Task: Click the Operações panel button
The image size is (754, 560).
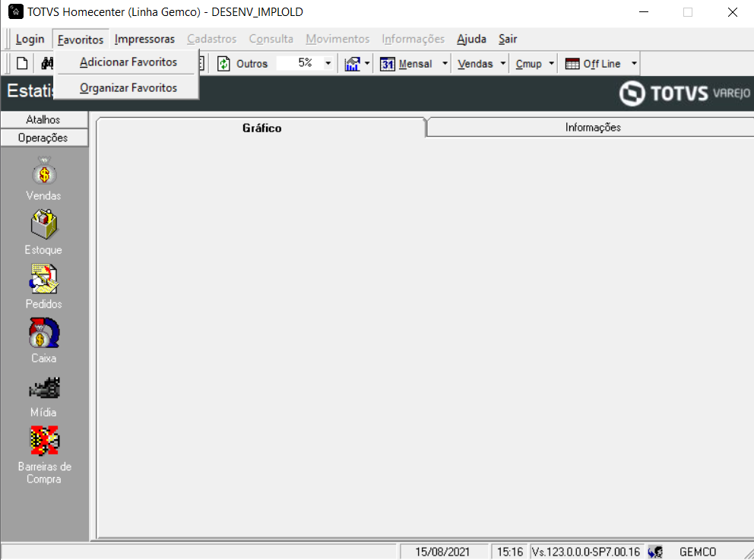Action: (44, 138)
